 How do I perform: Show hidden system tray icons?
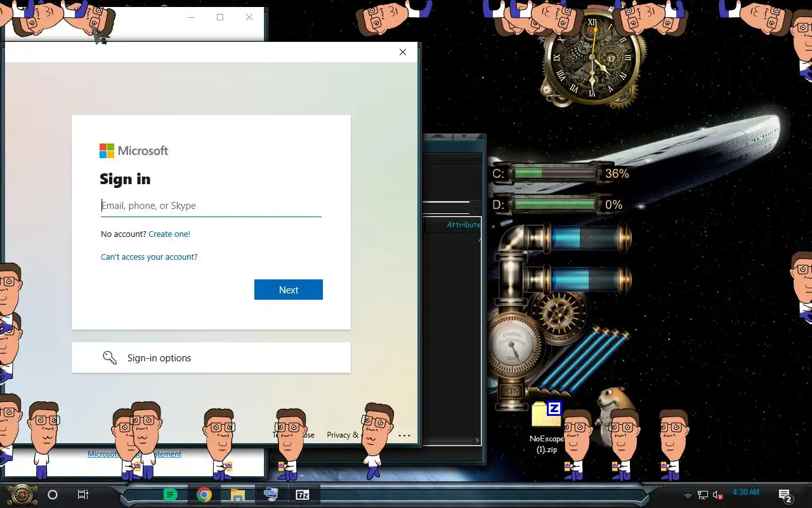688,495
